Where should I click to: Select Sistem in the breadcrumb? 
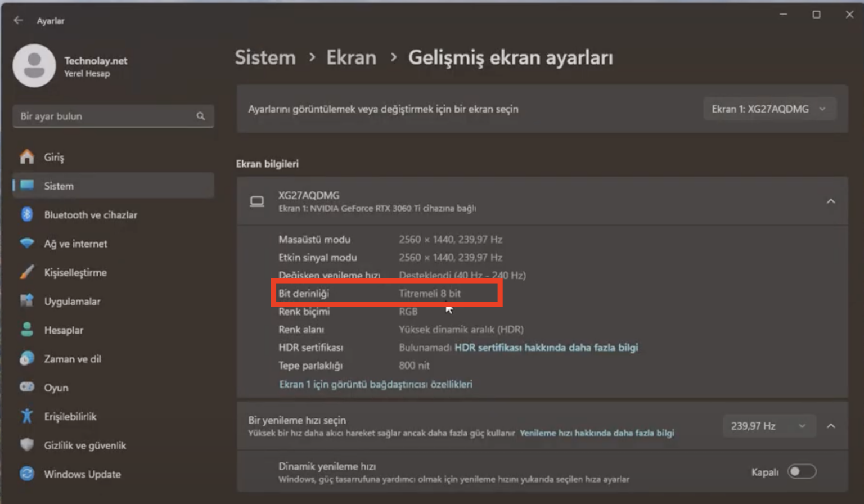(265, 57)
